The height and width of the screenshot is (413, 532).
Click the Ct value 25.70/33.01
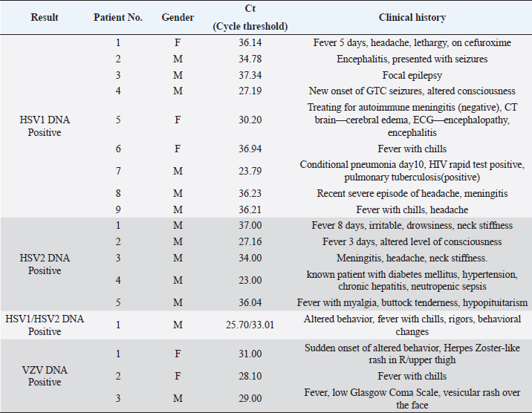(250, 326)
